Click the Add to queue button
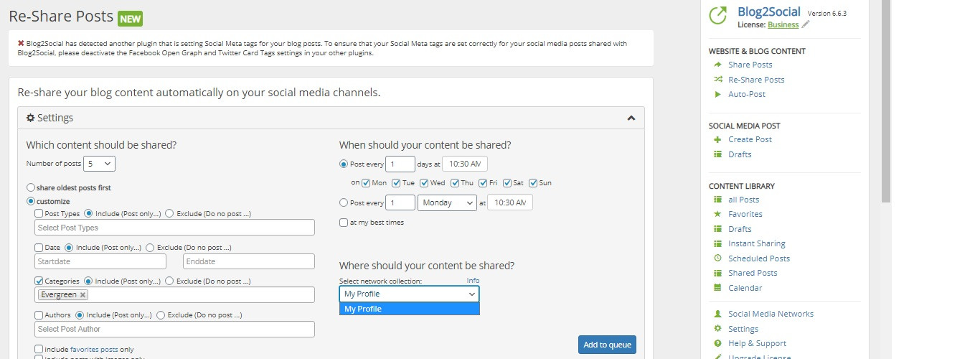Viewport: 980px width, 359px height. [x=607, y=345]
